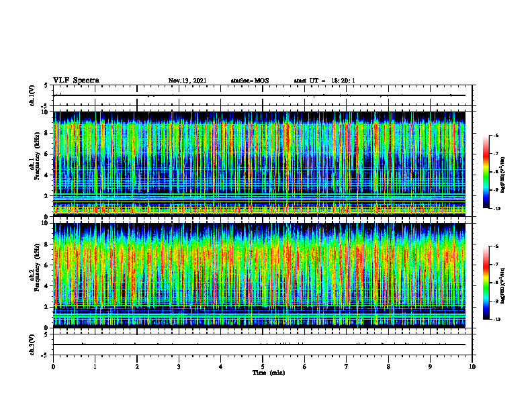This screenshot has width=532, height=411.
Task: Select the log(PSD) label beside ch.1 color scale
Action: [503, 175]
